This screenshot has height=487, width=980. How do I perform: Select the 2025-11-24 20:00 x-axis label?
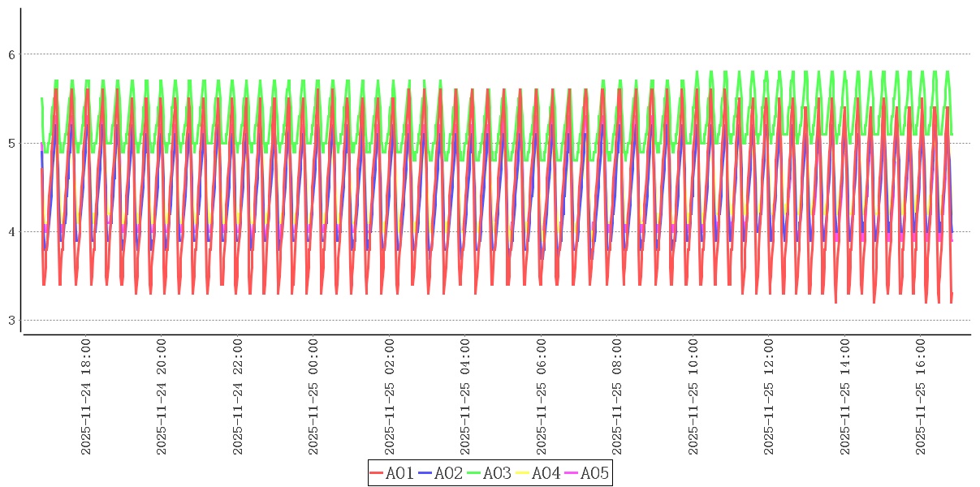[x=162, y=397]
